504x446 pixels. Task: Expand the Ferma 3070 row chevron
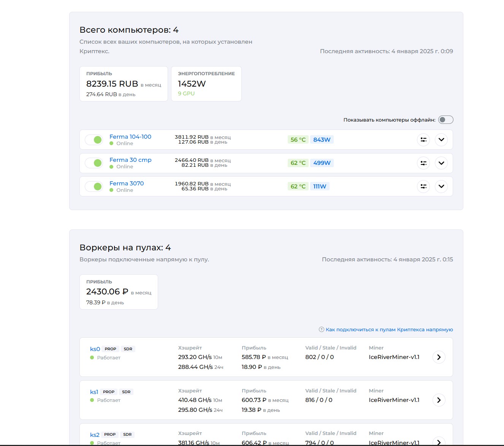pyautogui.click(x=441, y=187)
